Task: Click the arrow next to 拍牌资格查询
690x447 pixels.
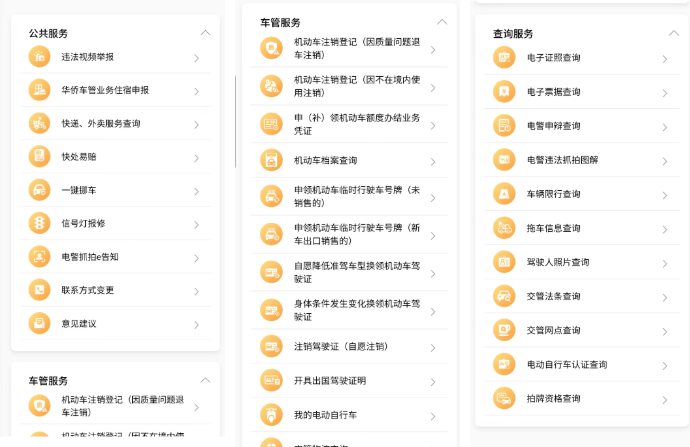Action: pos(664,399)
